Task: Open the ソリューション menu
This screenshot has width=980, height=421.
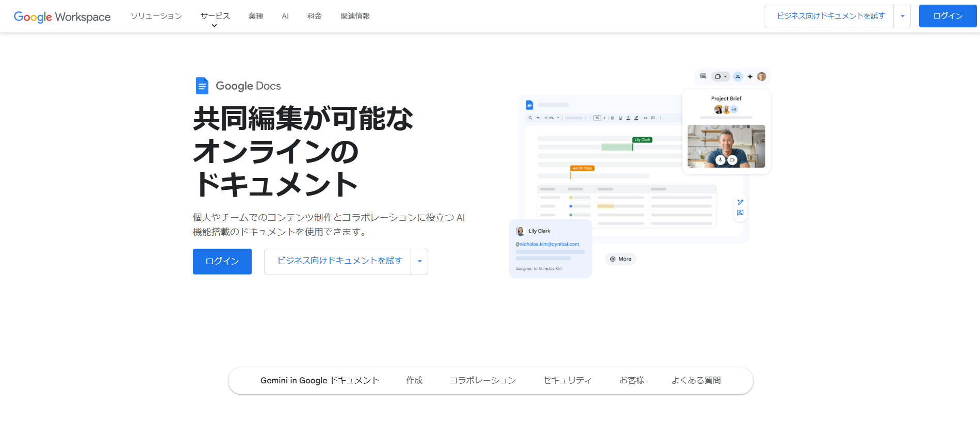Action: pos(156,16)
